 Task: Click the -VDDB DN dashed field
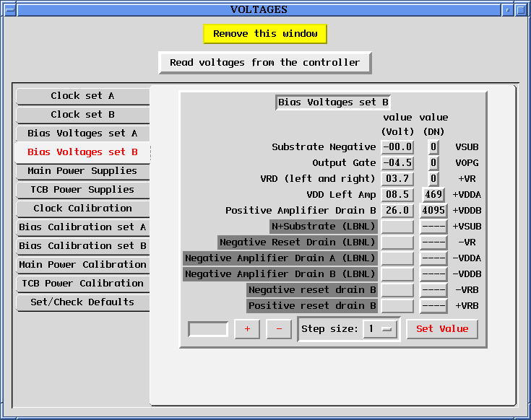(x=433, y=274)
